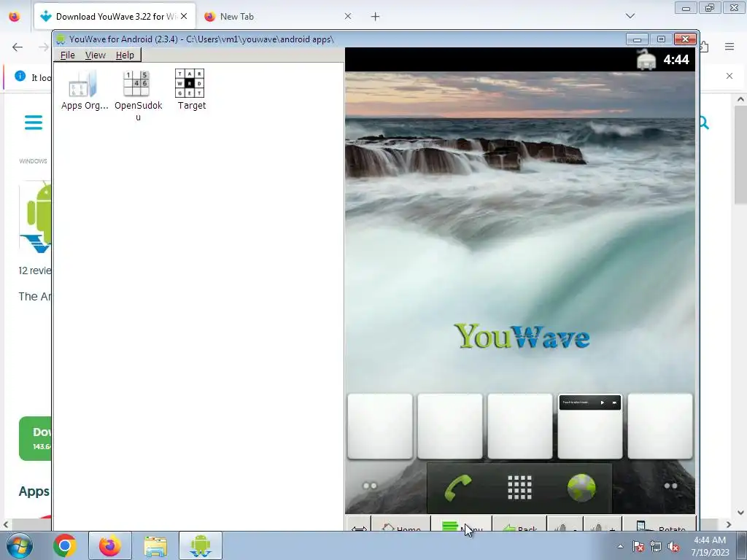This screenshot has width=747, height=560.
Task: Click the info icon in Firefox notification
Action: [x=20, y=76]
